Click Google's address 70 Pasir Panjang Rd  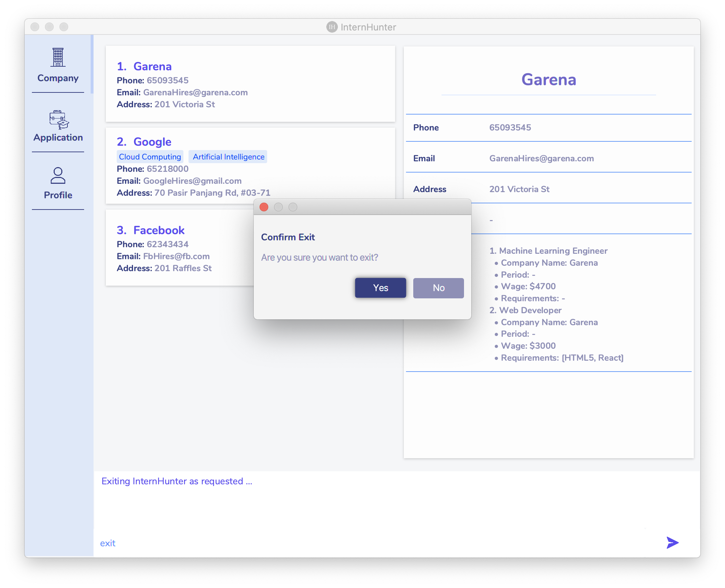pyautogui.click(x=212, y=193)
